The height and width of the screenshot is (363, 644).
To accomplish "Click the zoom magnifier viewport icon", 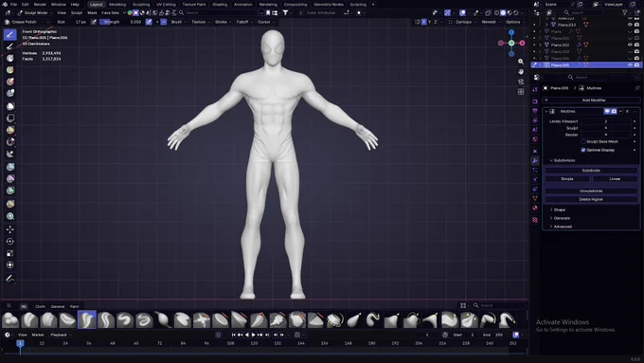I will (x=521, y=62).
